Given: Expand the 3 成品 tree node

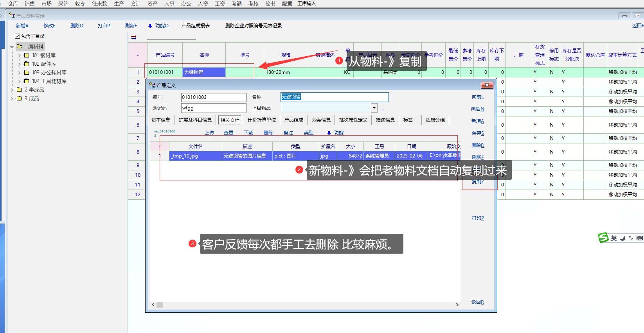Looking at the screenshot, I should pos(12,98).
